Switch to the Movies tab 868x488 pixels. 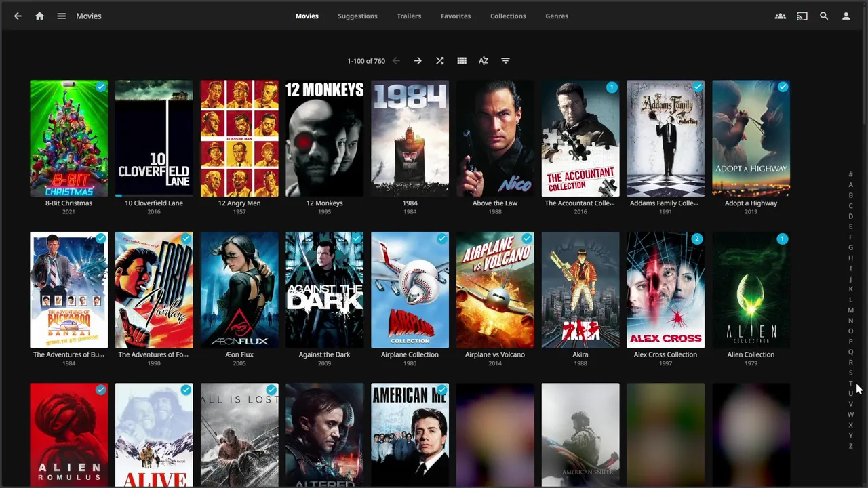[x=307, y=16]
